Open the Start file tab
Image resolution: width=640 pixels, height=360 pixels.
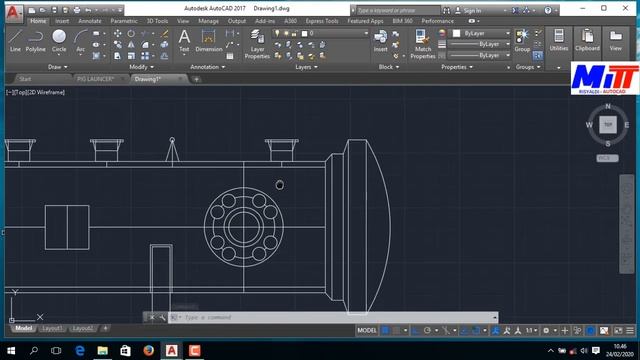pos(25,79)
